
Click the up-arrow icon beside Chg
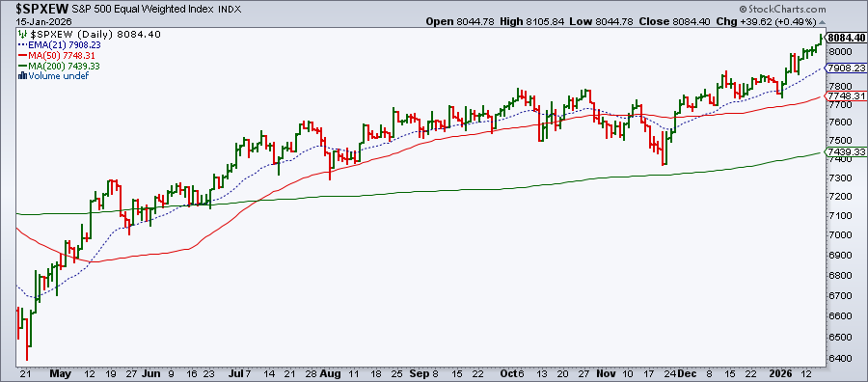[822, 22]
